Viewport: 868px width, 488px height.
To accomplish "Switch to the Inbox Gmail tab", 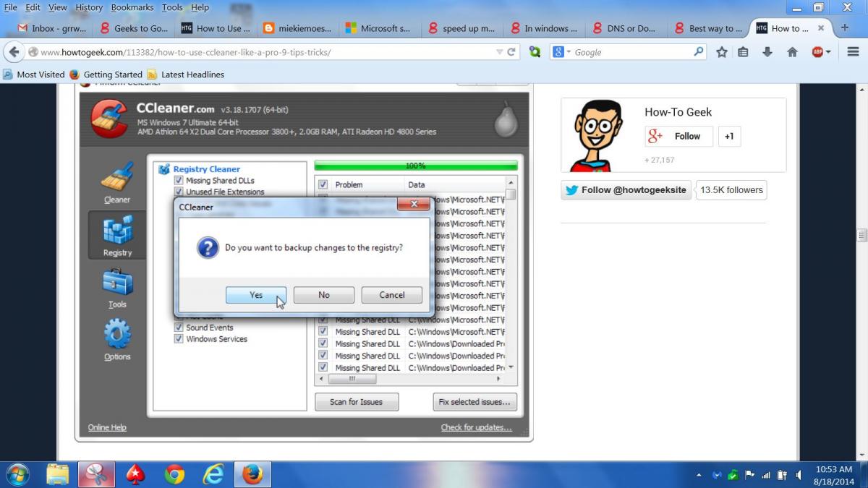I will [51, 28].
